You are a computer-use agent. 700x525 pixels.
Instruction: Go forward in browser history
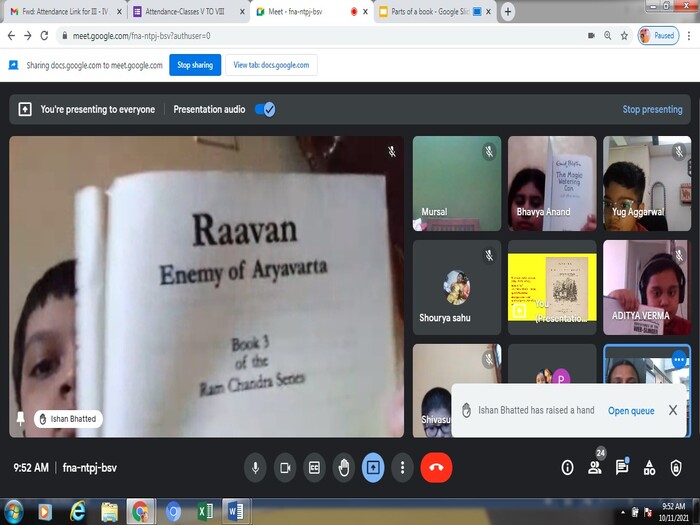click(x=28, y=36)
